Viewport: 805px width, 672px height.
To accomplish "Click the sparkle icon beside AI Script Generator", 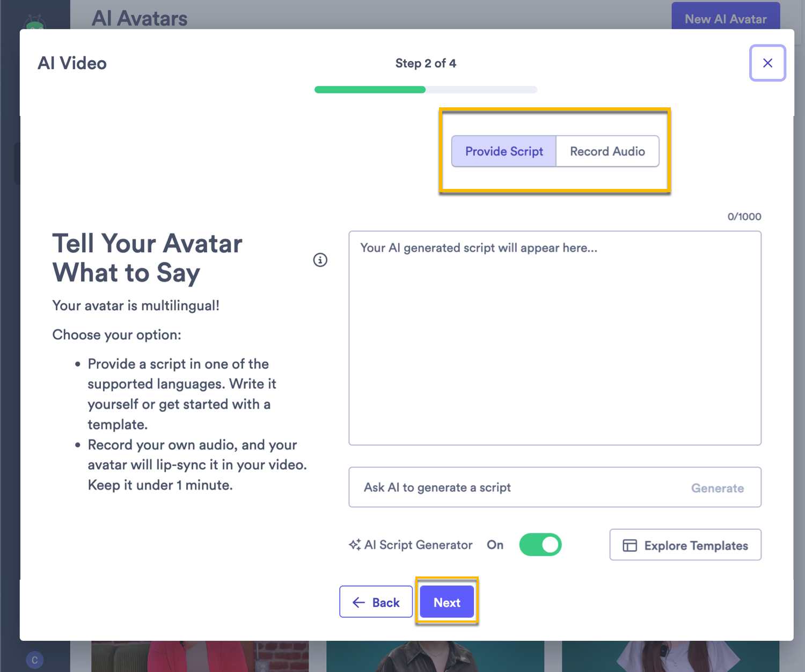I will tap(354, 545).
